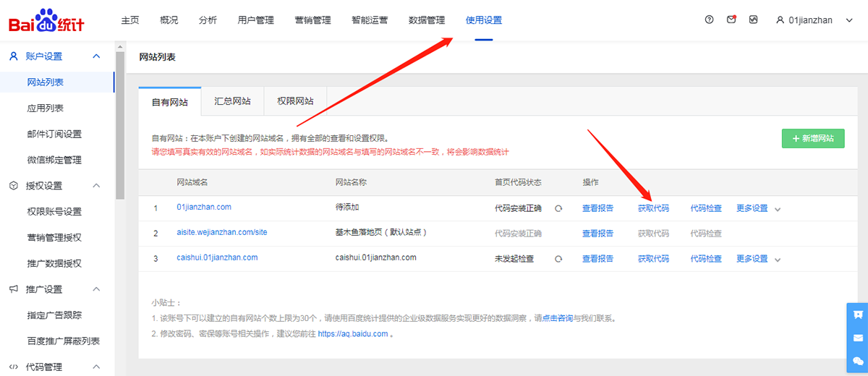Switch to the 汇总网站 tab
The width and height of the screenshot is (868, 376).
tap(232, 101)
